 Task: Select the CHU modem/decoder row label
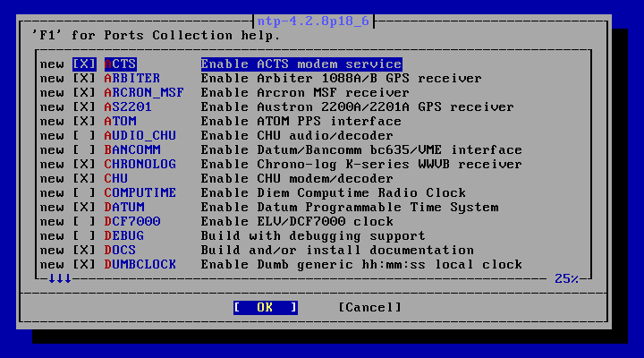[115, 179]
